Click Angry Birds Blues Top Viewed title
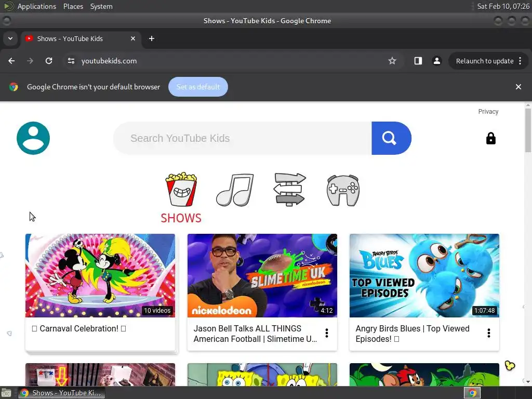The height and width of the screenshot is (399, 532). coord(413,334)
